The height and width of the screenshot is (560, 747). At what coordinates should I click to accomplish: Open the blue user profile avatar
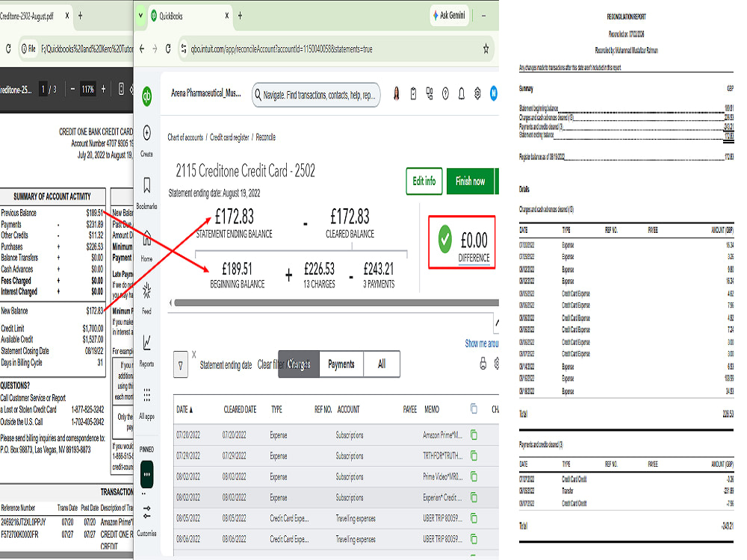click(494, 94)
